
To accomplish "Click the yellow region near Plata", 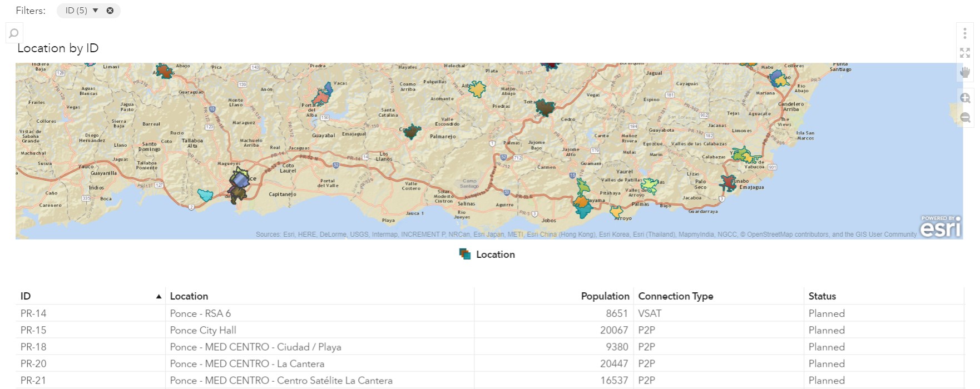I will click(477, 88).
